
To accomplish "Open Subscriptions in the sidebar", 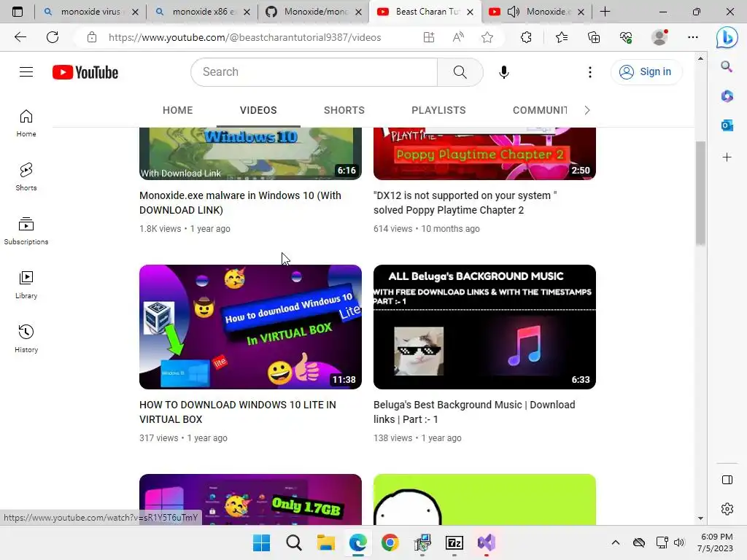I will 26,231.
